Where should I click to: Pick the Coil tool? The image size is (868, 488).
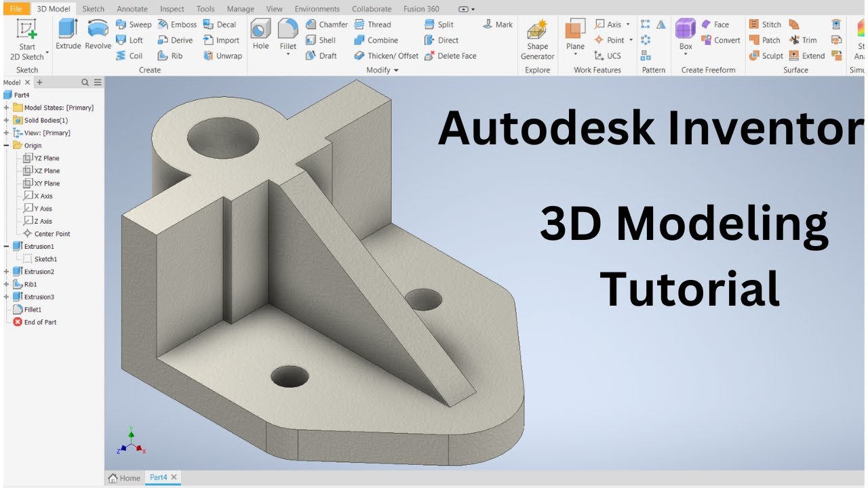coord(130,56)
